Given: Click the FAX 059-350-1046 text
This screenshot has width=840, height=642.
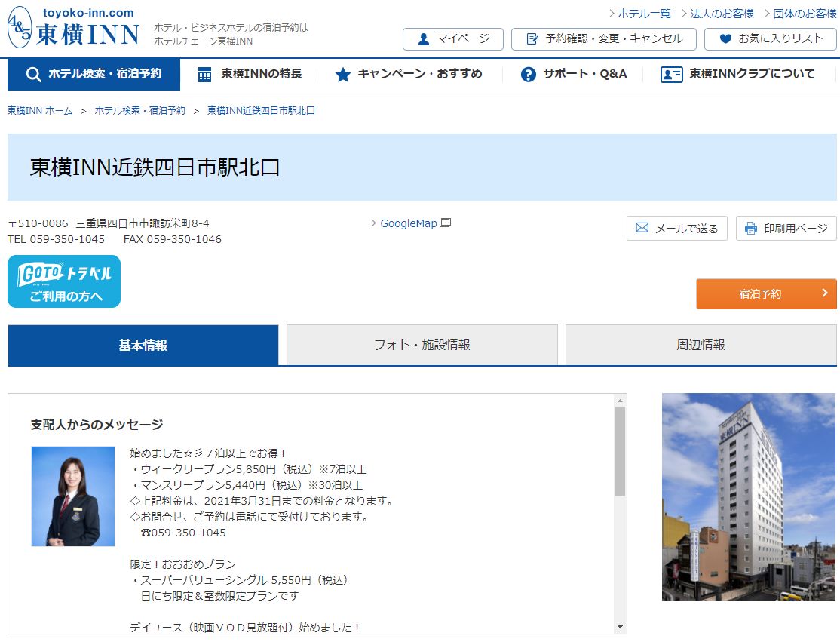Looking at the screenshot, I should [173, 239].
